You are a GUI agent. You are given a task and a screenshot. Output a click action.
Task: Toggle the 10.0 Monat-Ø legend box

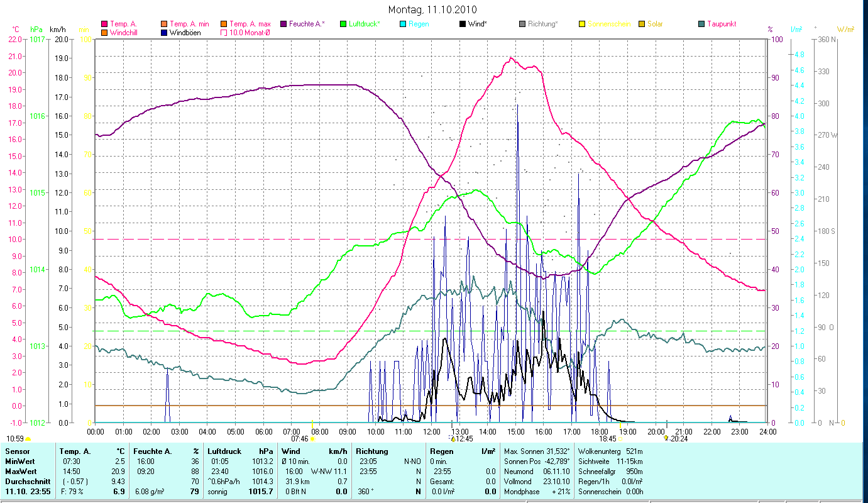224,33
